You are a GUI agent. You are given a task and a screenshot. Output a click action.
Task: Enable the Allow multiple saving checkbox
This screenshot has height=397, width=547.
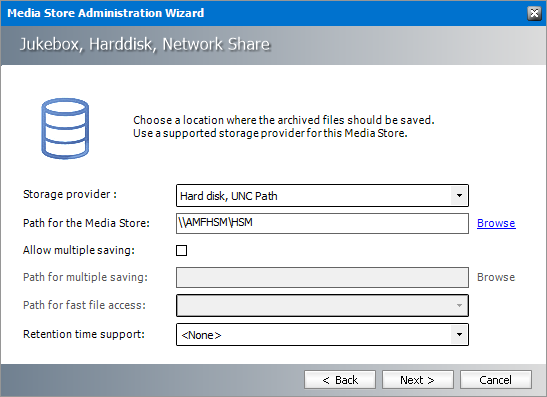[x=181, y=250]
